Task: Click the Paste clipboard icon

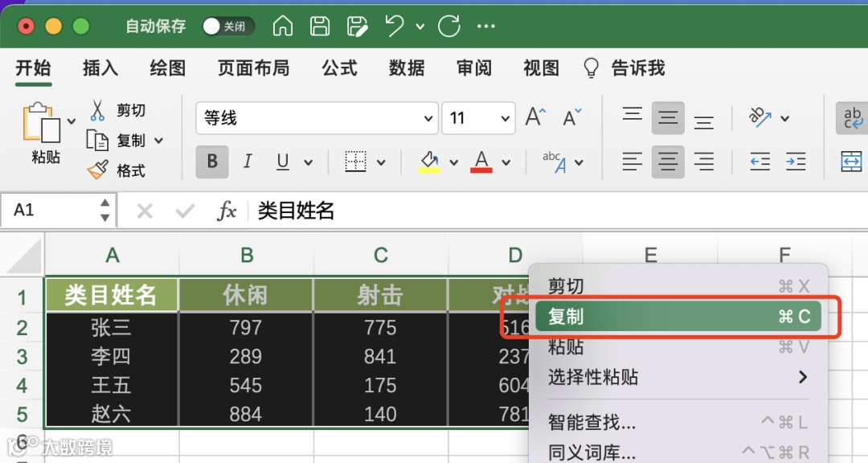Action: tap(42, 122)
